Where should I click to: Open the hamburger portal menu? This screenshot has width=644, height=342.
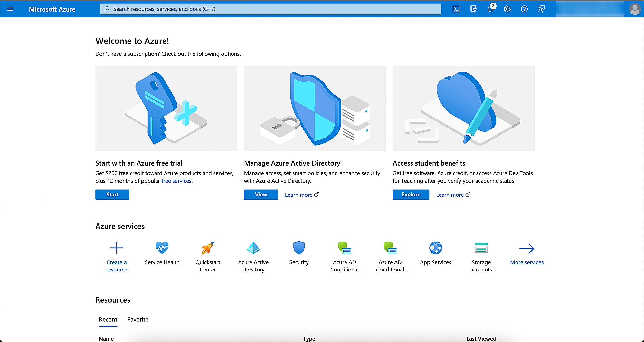tap(10, 9)
